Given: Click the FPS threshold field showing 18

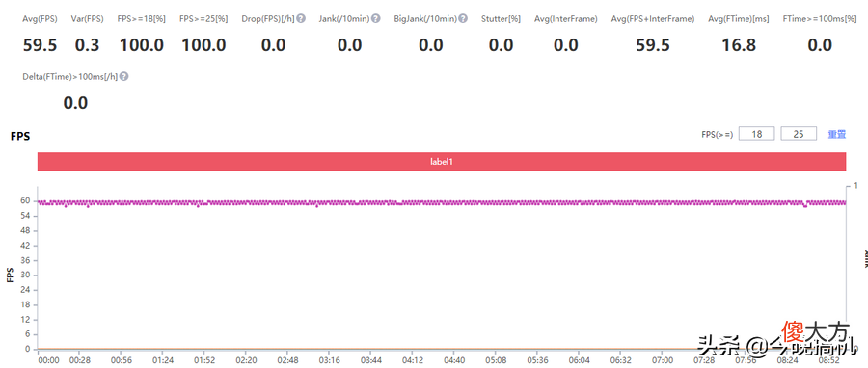Looking at the screenshot, I should [756, 134].
